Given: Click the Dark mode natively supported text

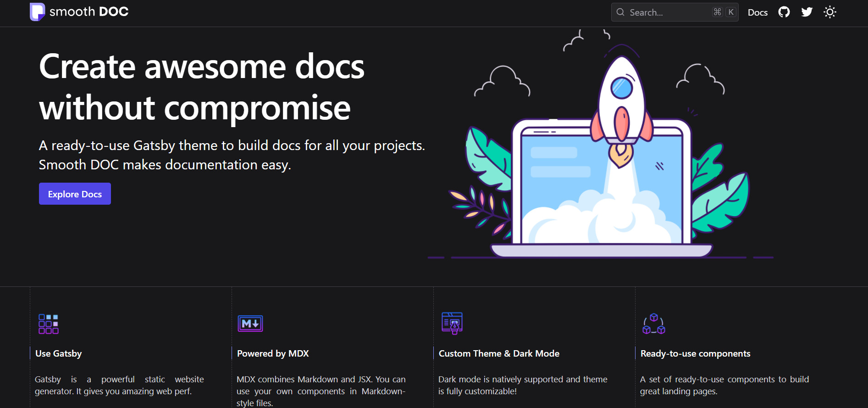Looking at the screenshot, I should coord(523,385).
